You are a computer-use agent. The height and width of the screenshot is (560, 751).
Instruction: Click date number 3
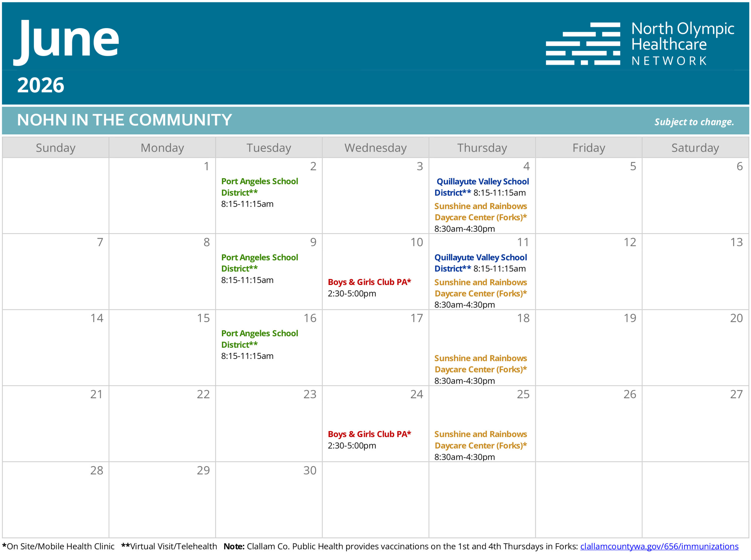click(x=420, y=166)
